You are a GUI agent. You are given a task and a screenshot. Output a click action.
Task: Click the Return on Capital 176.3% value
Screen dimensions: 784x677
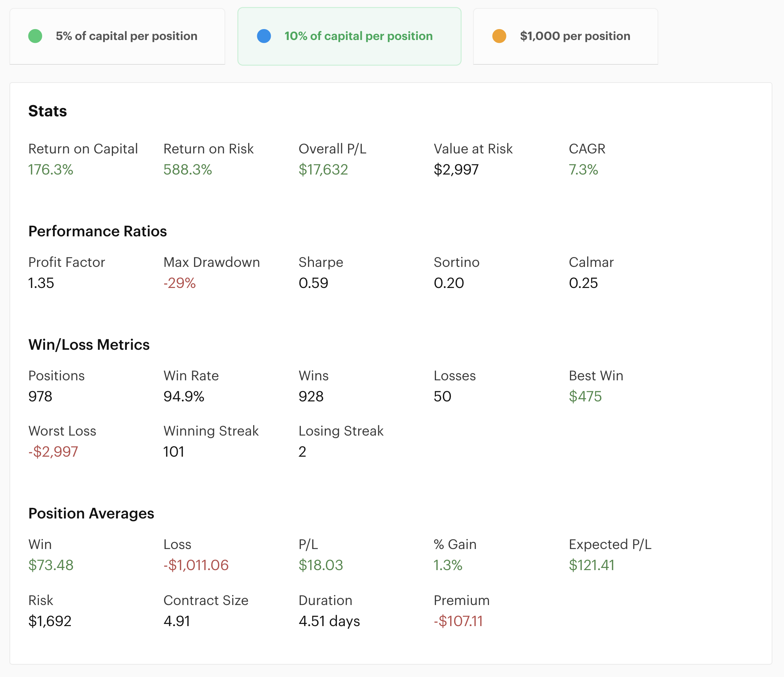pyautogui.click(x=51, y=170)
